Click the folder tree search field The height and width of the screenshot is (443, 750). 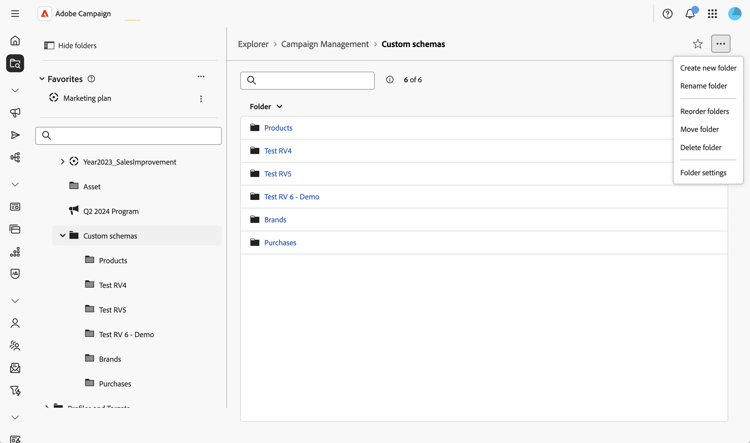point(129,135)
